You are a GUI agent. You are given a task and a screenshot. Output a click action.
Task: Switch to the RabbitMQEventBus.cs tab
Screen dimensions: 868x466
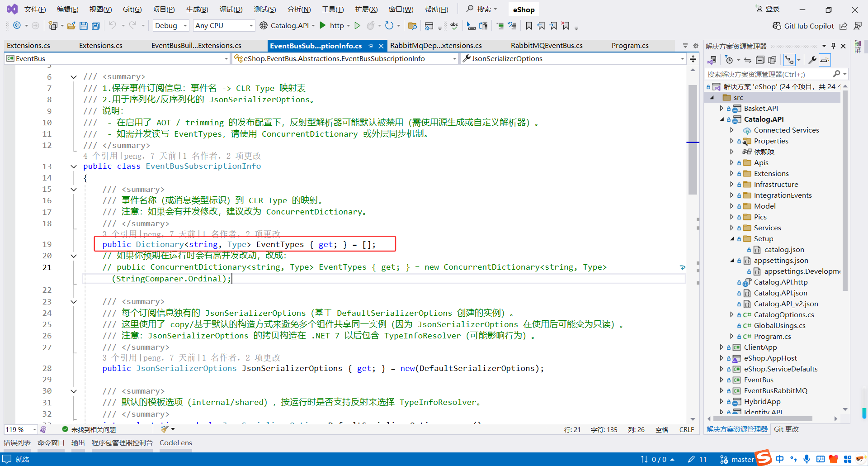pyautogui.click(x=547, y=45)
